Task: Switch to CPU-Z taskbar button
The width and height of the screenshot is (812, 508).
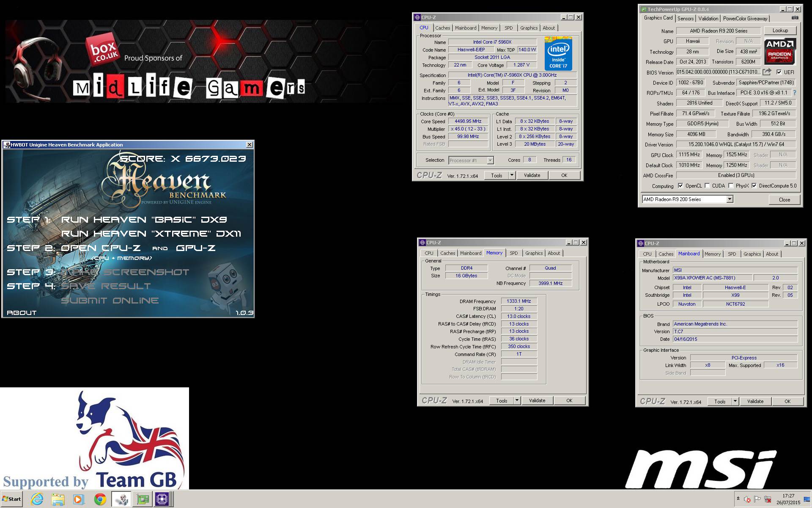Action: 162,499
